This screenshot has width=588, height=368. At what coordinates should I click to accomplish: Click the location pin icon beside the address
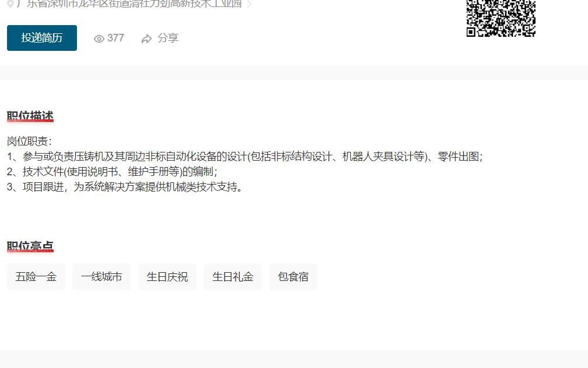[x=10, y=4]
